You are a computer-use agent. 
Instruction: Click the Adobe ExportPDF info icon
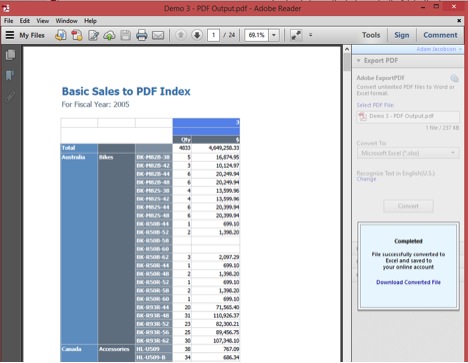click(x=454, y=78)
